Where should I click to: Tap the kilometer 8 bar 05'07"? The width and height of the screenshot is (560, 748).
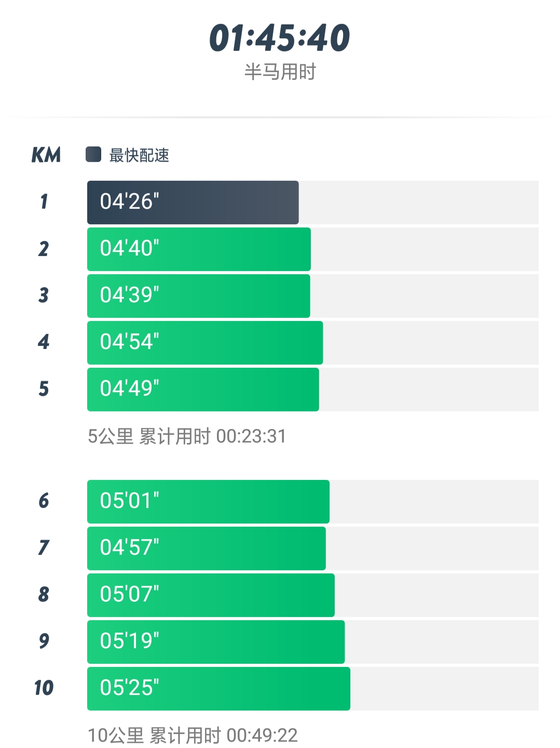[x=211, y=595]
